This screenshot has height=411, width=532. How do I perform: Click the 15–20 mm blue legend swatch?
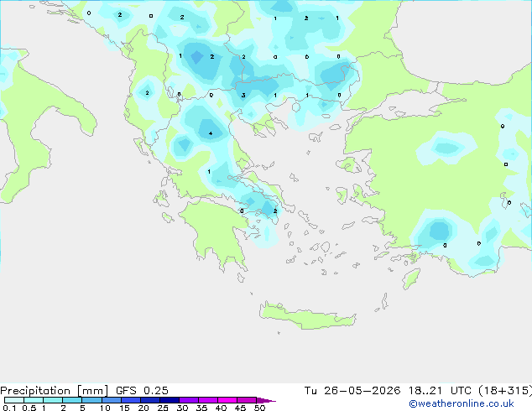point(131,400)
